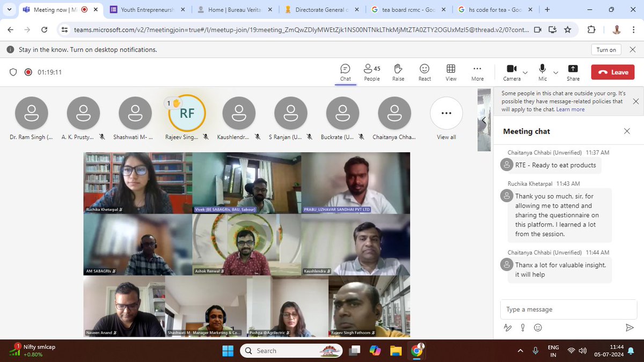644x362 pixels.
Task: Switch to Youth Entrepreneurship browser tab
Action: (148, 9)
